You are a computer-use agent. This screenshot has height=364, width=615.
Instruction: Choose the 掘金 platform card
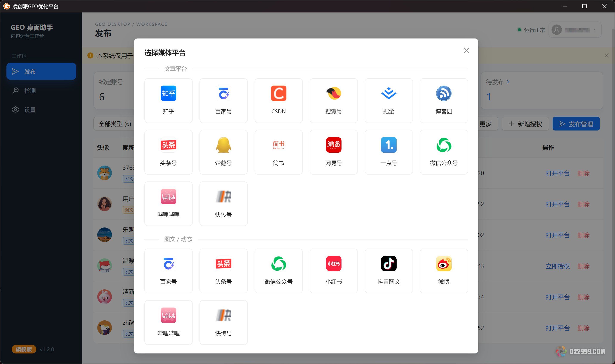pos(389,101)
